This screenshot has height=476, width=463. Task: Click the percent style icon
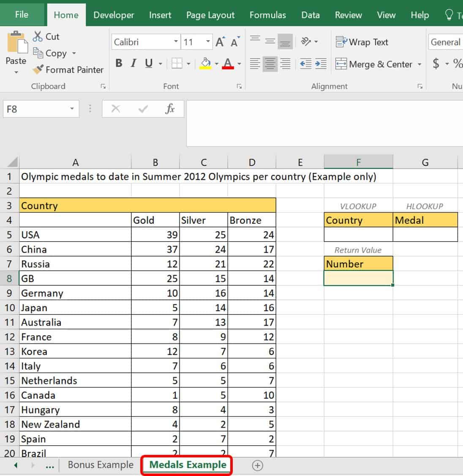458,64
